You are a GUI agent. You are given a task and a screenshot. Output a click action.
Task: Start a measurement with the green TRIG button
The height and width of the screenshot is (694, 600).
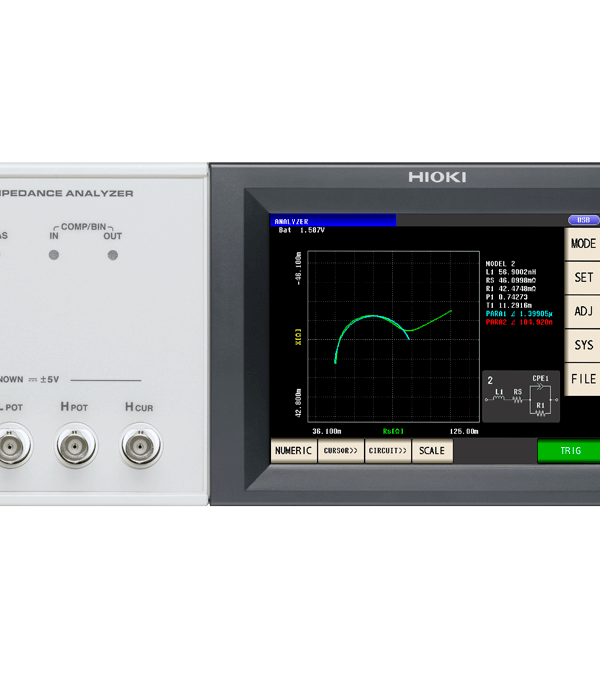(x=569, y=451)
